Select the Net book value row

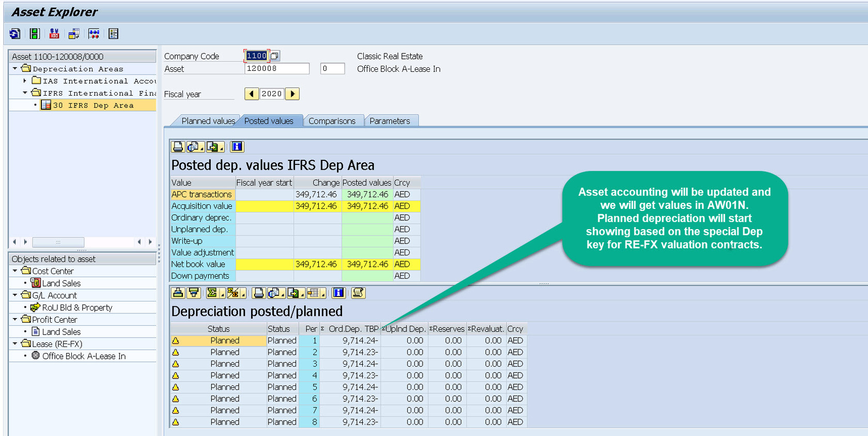point(296,264)
